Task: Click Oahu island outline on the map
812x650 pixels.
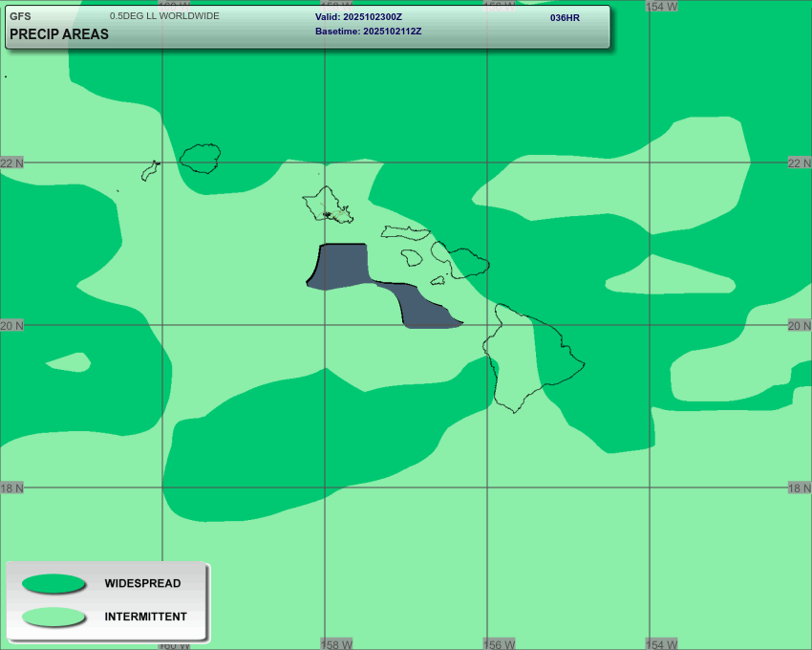Action: point(326,205)
